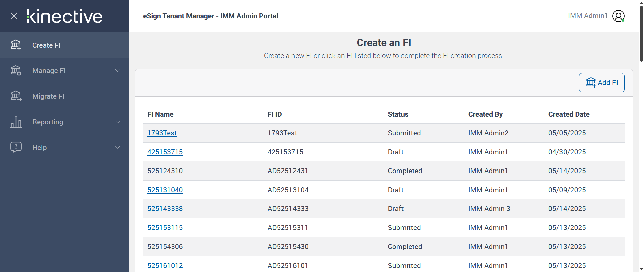Click the page's vertical scrollbar thumb
Image resolution: width=644 pixels, height=272 pixels.
click(641, 33)
